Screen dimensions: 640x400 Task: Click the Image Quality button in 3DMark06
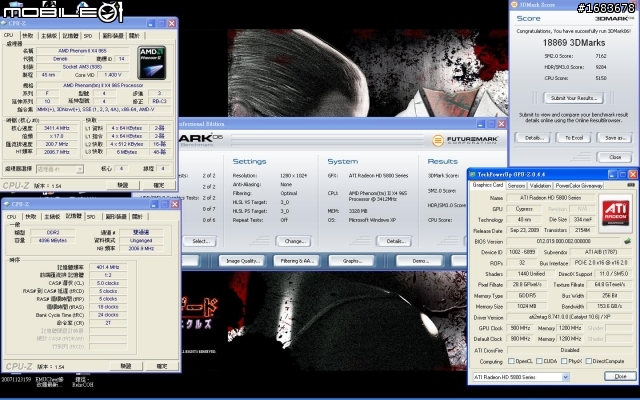coord(242,261)
